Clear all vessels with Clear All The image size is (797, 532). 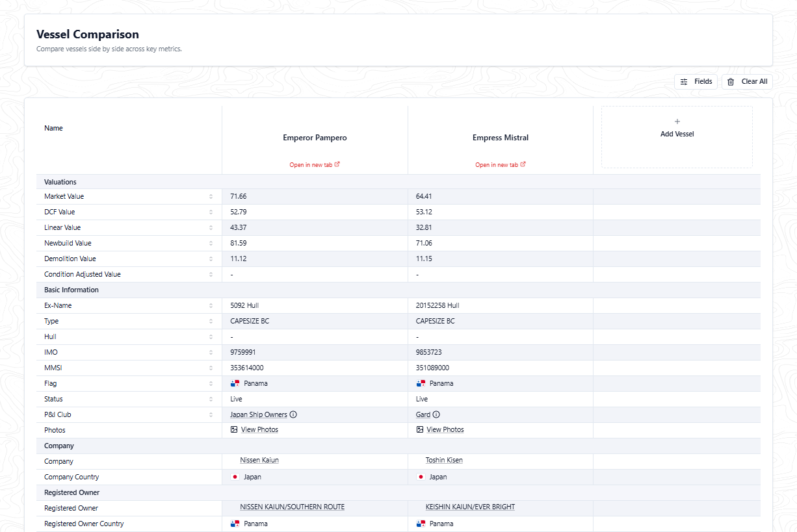(x=747, y=82)
